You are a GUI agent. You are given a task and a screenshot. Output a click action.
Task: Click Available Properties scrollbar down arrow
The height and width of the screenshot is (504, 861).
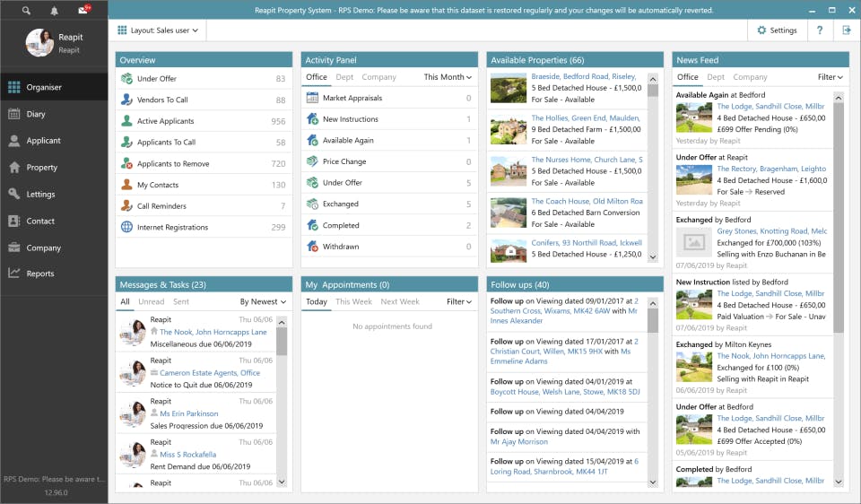pos(652,256)
